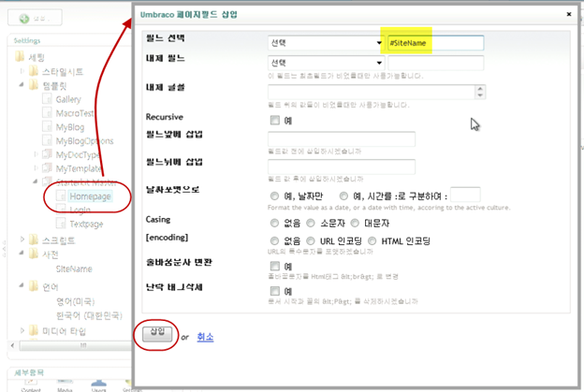Open the Users section icon
The height and width of the screenshot is (392, 584).
[x=98, y=386]
